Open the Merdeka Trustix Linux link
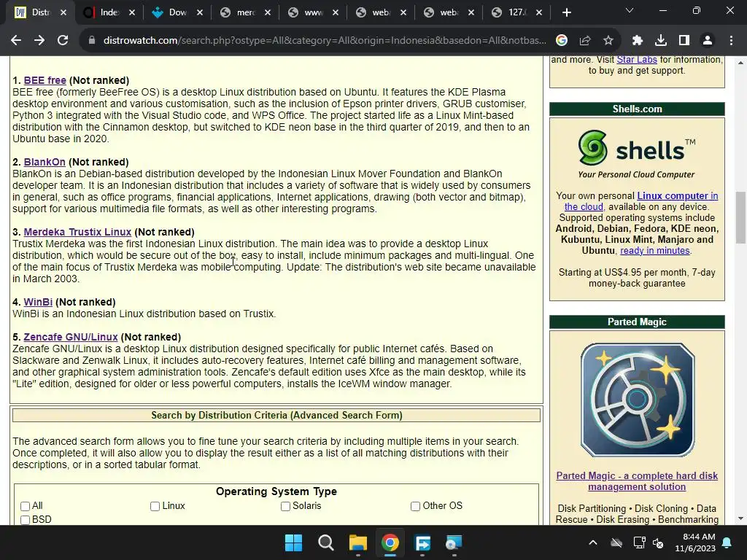The image size is (747, 560). [x=77, y=232]
